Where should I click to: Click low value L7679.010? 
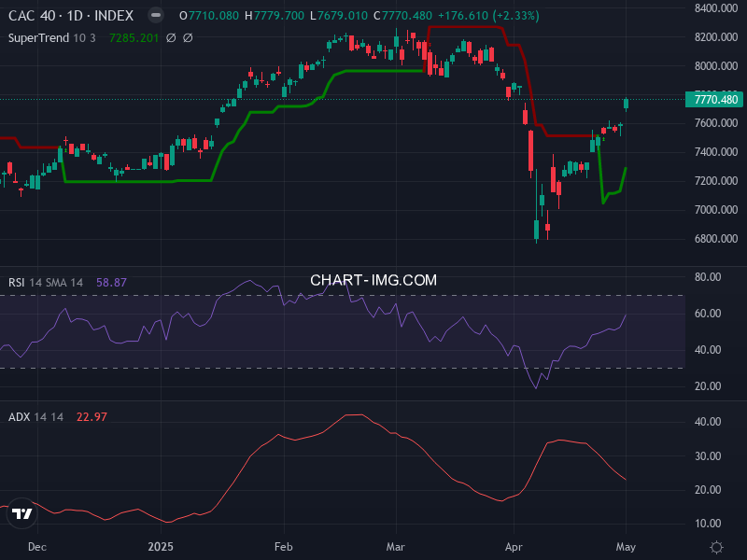pos(339,16)
